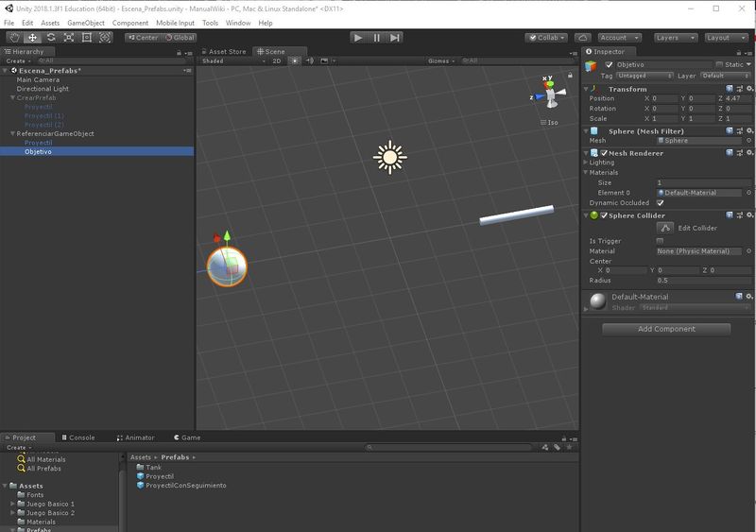Click the GameObject cube icon in Inspector
Image resolution: width=756 pixels, height=532 pixels.
click(x=591, y=66)
